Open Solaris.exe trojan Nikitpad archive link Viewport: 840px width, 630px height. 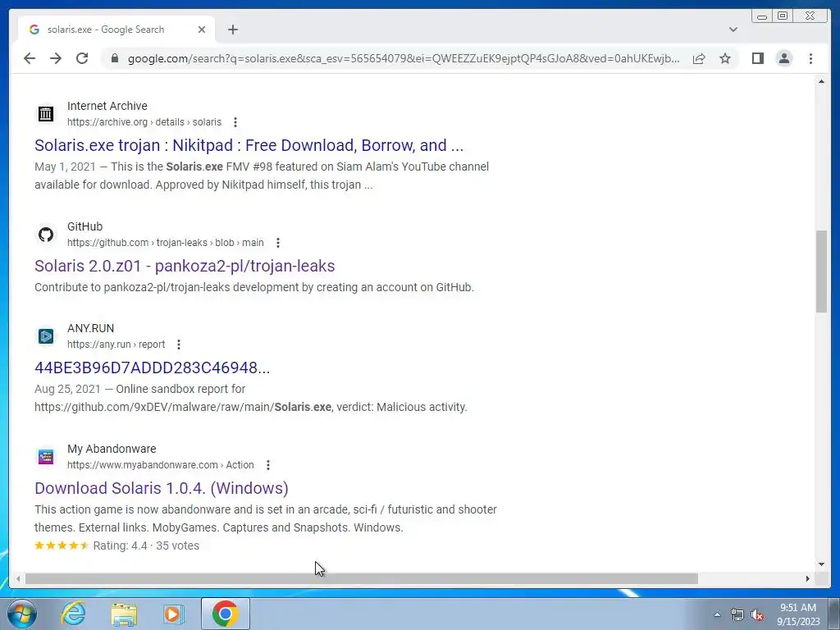(249, 145)
